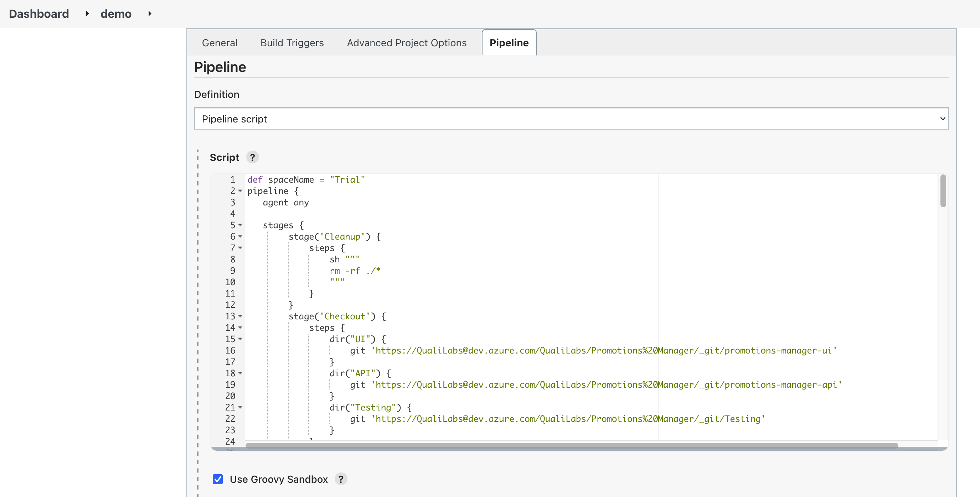Collapse the Cleanup stage fold on line 6

240,236
